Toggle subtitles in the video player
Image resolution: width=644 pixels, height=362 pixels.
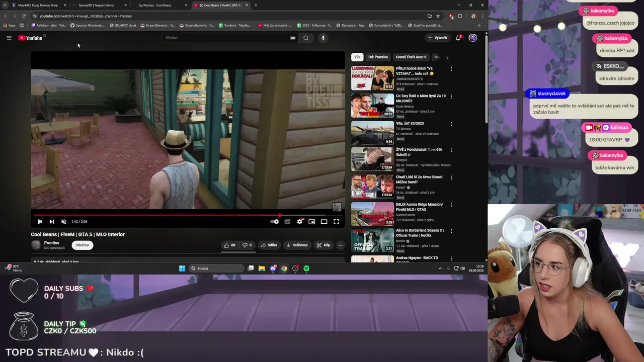(287, 221)
